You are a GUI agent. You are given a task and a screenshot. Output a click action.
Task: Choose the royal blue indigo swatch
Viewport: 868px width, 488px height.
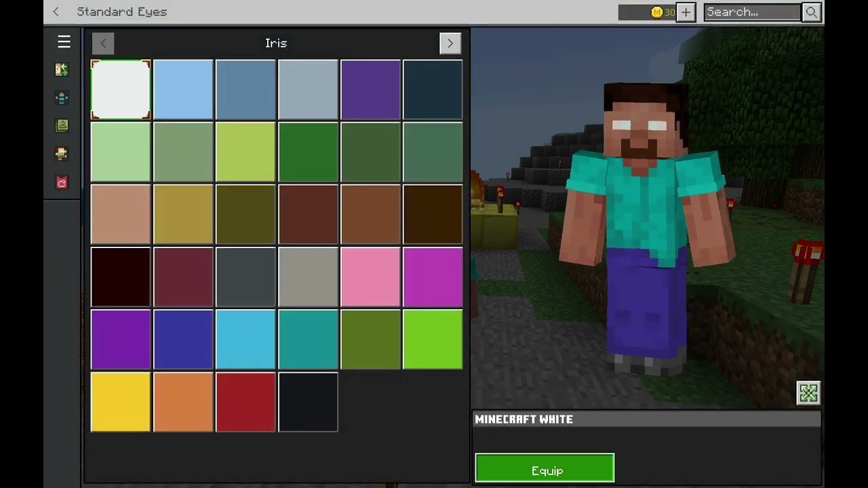tap(183, 339)
